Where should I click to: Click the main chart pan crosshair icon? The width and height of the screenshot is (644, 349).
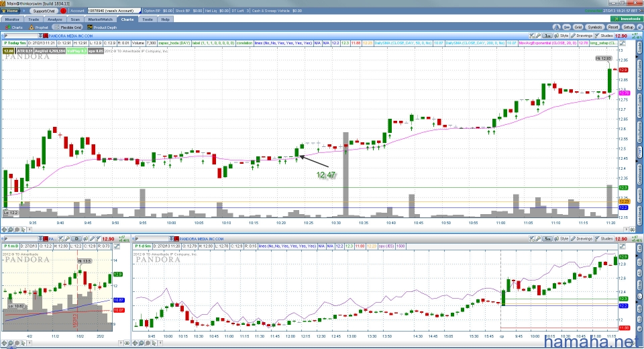tap(4, 230)
